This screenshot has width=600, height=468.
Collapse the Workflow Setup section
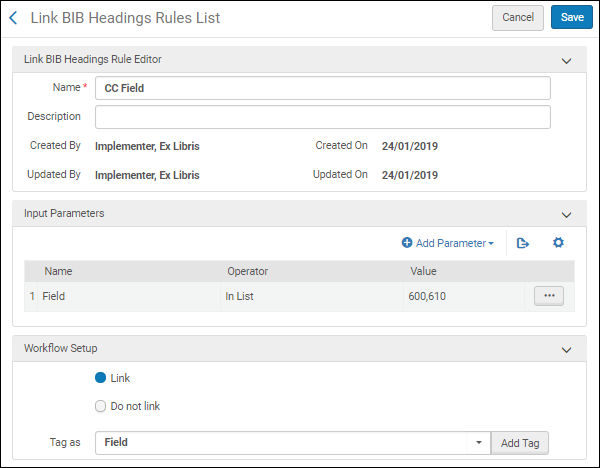[566, 350]
